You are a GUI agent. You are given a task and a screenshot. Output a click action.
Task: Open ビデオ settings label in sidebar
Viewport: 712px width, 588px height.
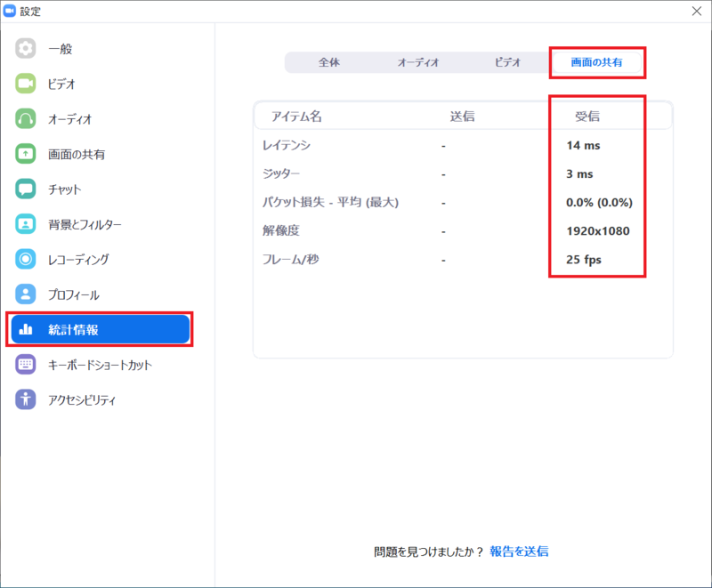coord(61,84)
